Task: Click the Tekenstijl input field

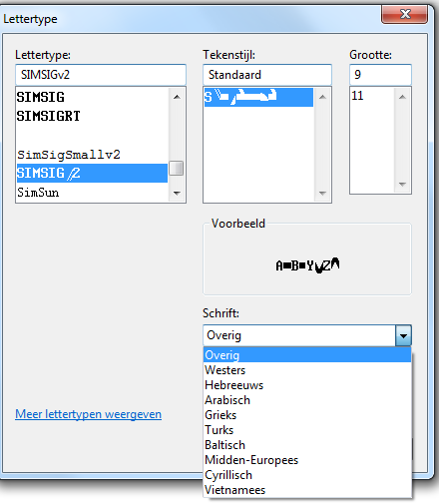Action: click(x=267, y=75)
